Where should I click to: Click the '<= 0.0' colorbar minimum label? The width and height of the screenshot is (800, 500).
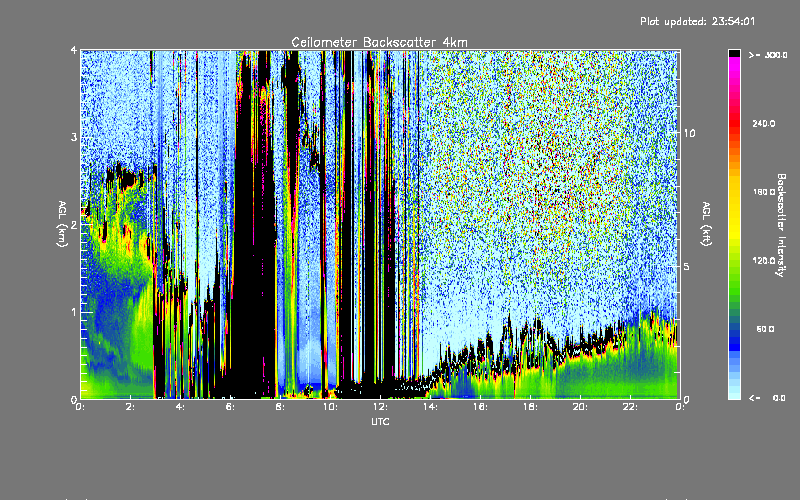[768, 398]
